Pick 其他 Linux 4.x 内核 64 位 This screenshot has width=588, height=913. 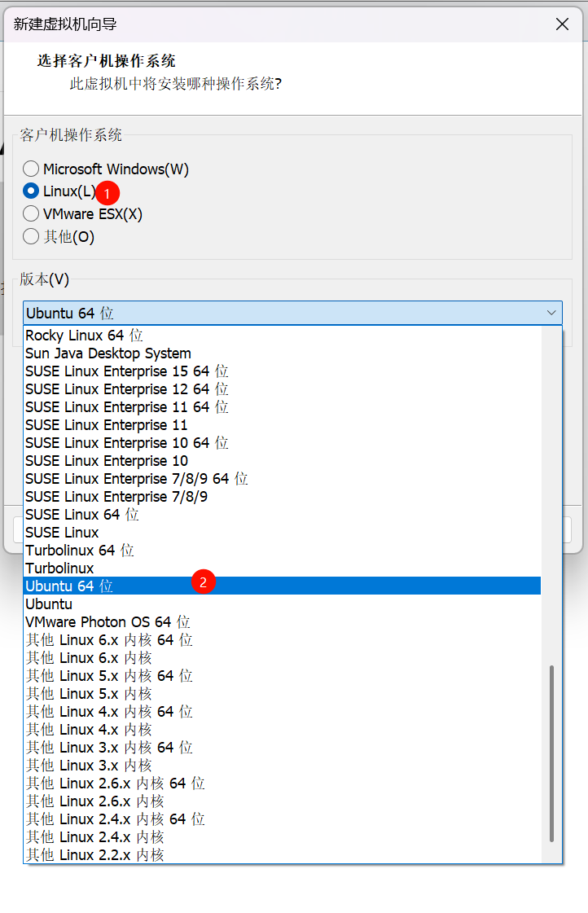coord(283,712)
